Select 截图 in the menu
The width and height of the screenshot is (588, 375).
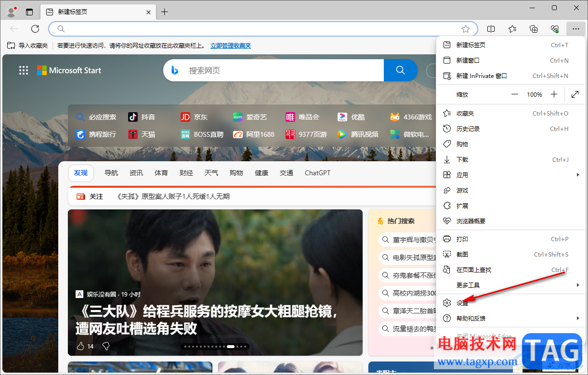pos(511,254)
